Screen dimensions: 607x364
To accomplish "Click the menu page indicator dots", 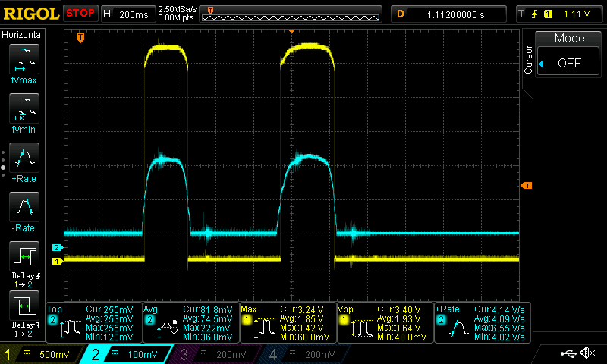I will pyautogui.click(x=3, y=164).
